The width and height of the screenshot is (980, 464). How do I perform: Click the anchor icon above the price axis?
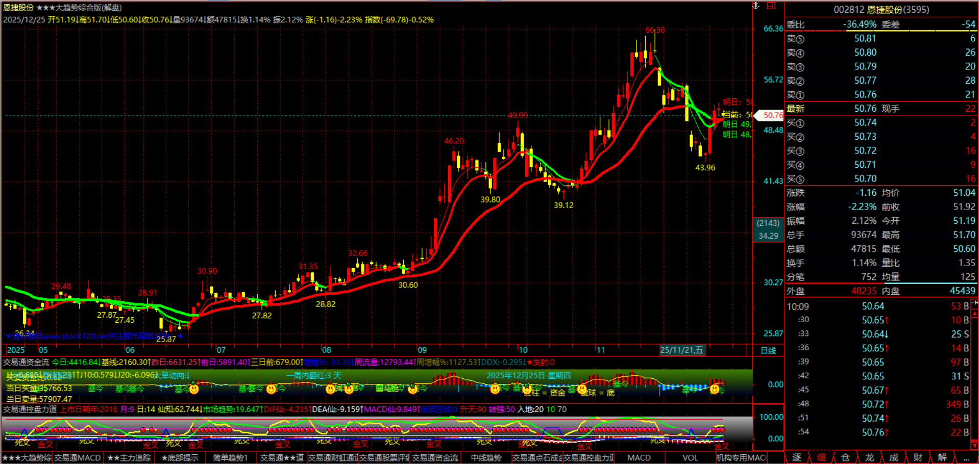[x=756, y=6]
